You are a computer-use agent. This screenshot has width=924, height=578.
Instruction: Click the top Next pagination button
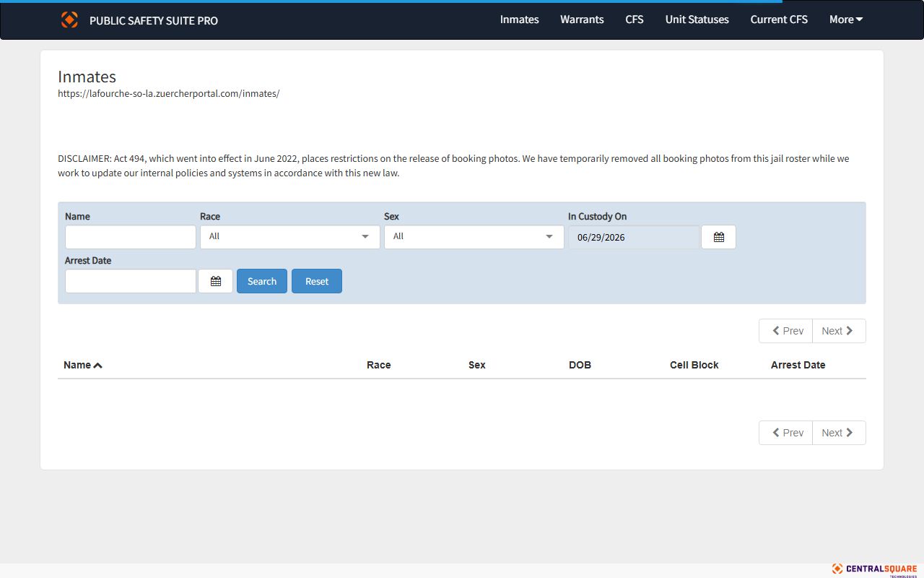tap(839, 331)
